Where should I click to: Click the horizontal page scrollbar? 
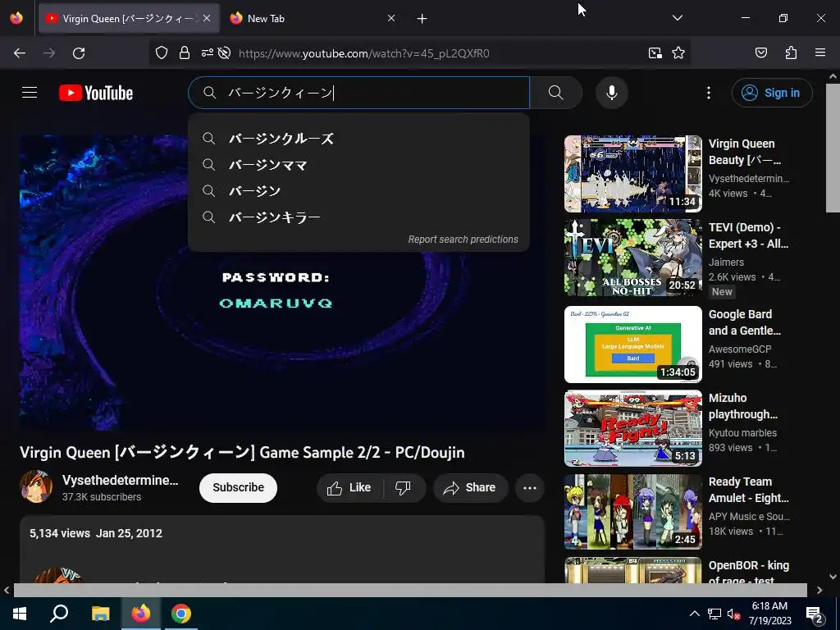pyautogui.click(x=410, y=590)
